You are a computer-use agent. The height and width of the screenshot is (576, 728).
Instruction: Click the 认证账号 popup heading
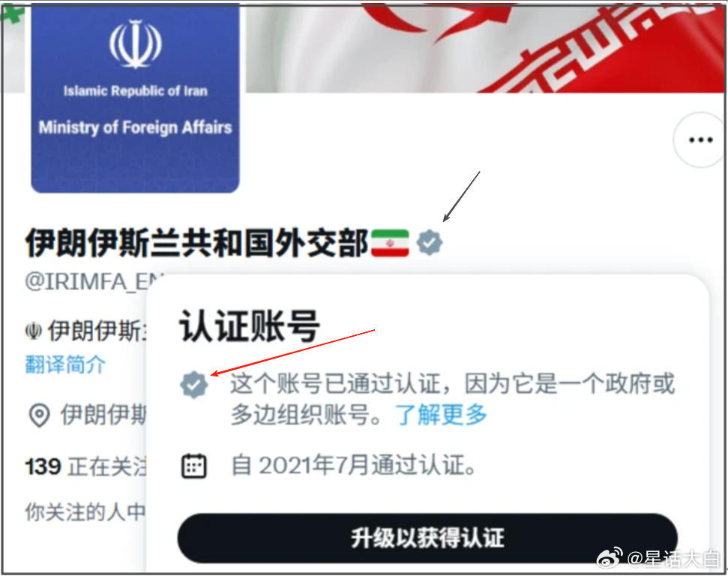point(250,326)
